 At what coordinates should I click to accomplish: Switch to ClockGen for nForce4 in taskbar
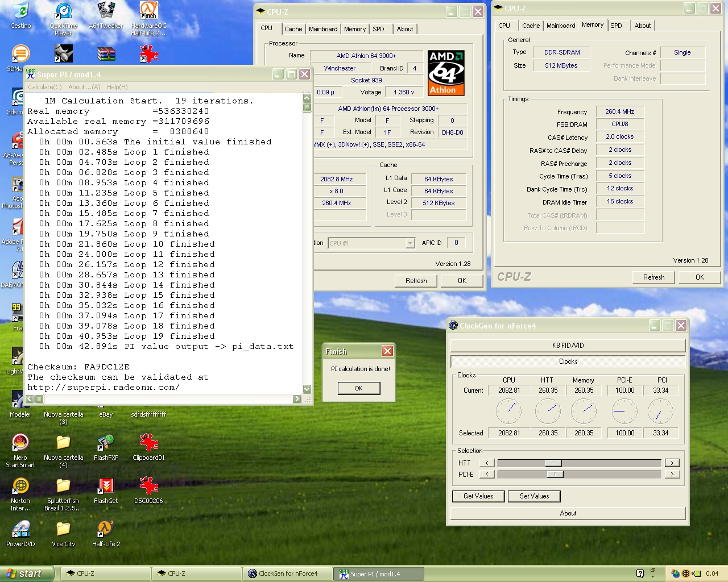[x=288, y=573]
